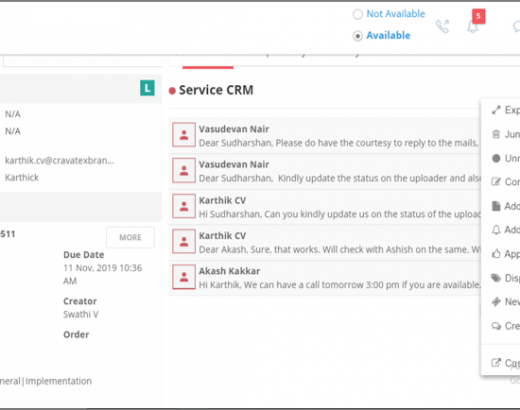Select the Available radio button

[358, 36]
